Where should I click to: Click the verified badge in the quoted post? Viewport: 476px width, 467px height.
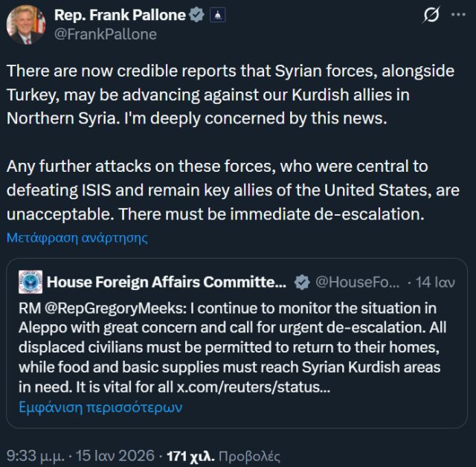[x=302, y=283]
